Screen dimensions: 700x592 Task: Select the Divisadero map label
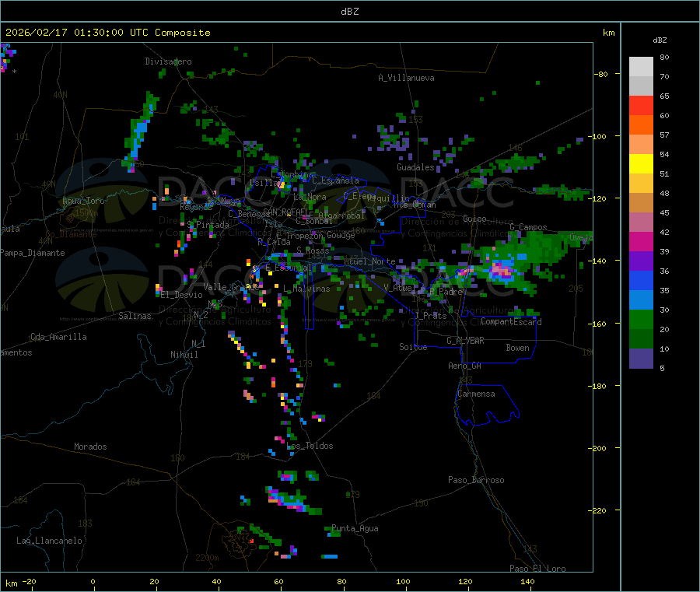[168, 61]
